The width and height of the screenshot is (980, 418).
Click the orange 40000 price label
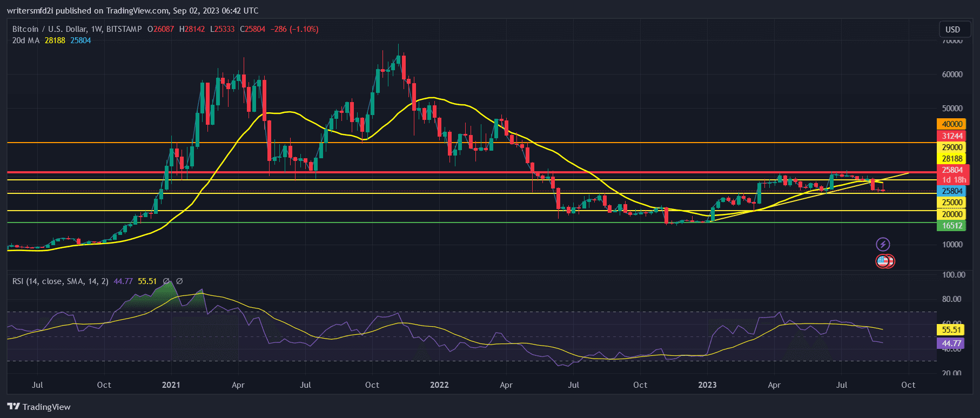(x=951, y=124)
